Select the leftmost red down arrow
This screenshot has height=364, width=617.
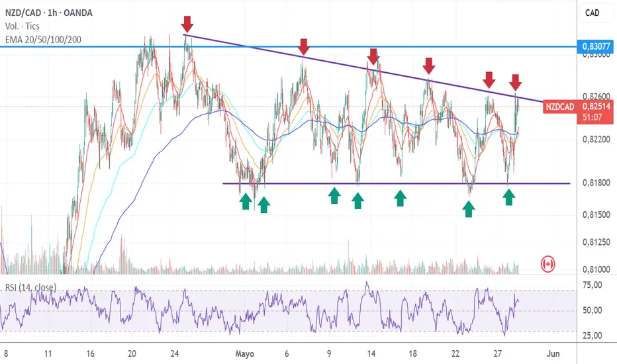187,24
